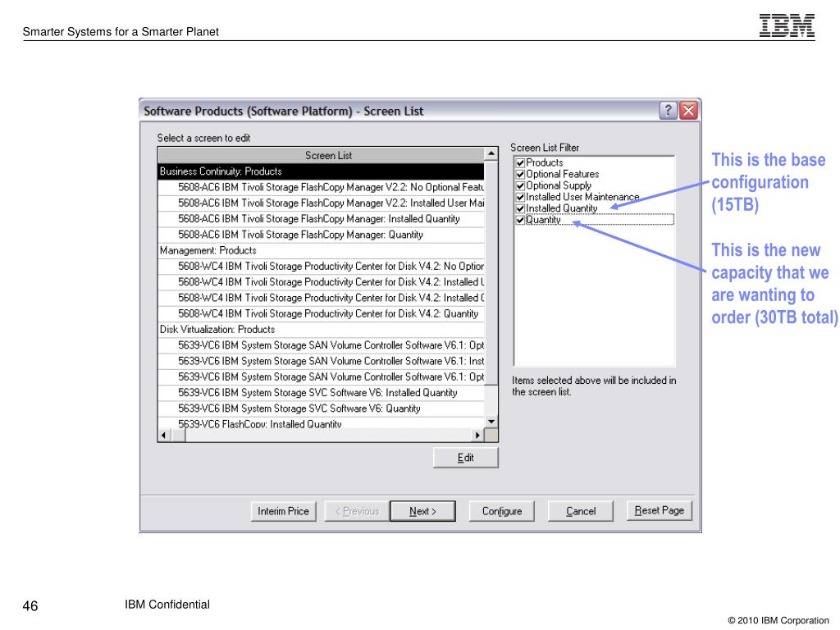Viewport: 840px width, 630px height.
Task: Select 5639-VC6 SVC Software V6: Installed Quantity row
Action: tap(321, 393)
